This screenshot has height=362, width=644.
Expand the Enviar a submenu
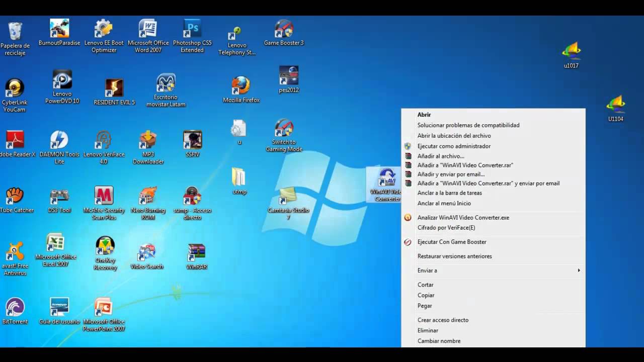click(494, 270)
